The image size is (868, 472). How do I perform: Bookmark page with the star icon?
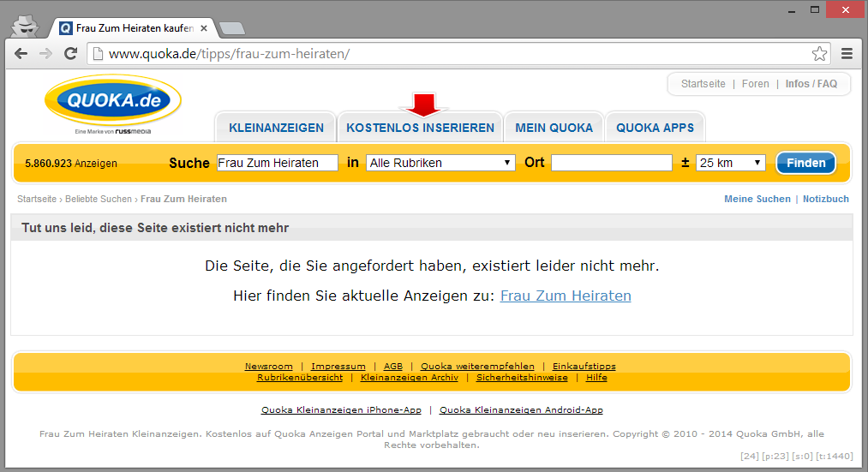(x=819, y=54)
